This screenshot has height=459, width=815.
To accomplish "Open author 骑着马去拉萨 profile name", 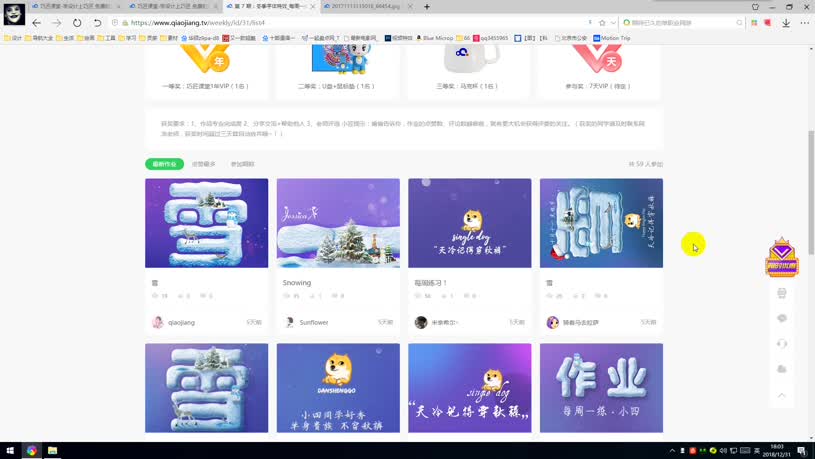I will click(x=581, y=322).
